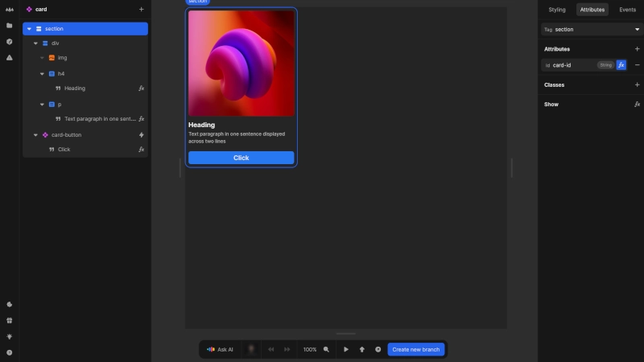Open the packages cube panel
This screenshot has width=644, height=362.
pos(10,42)
